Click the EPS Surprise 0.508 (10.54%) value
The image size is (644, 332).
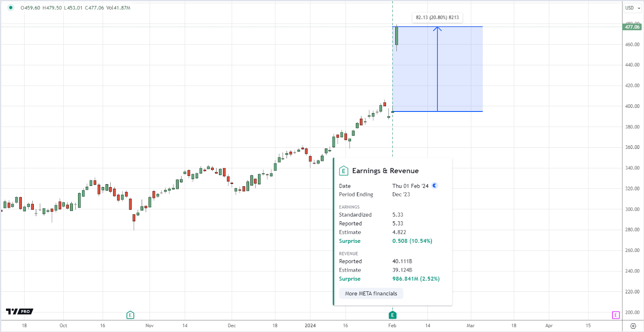[412, 241]
